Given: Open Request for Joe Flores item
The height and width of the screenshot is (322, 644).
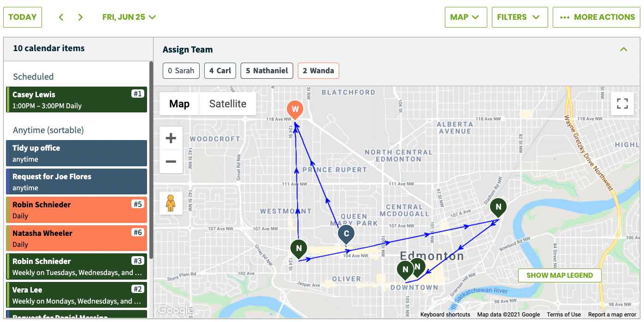Looking at the screenshot, I should pyautogui.click(x=77, y=182).
